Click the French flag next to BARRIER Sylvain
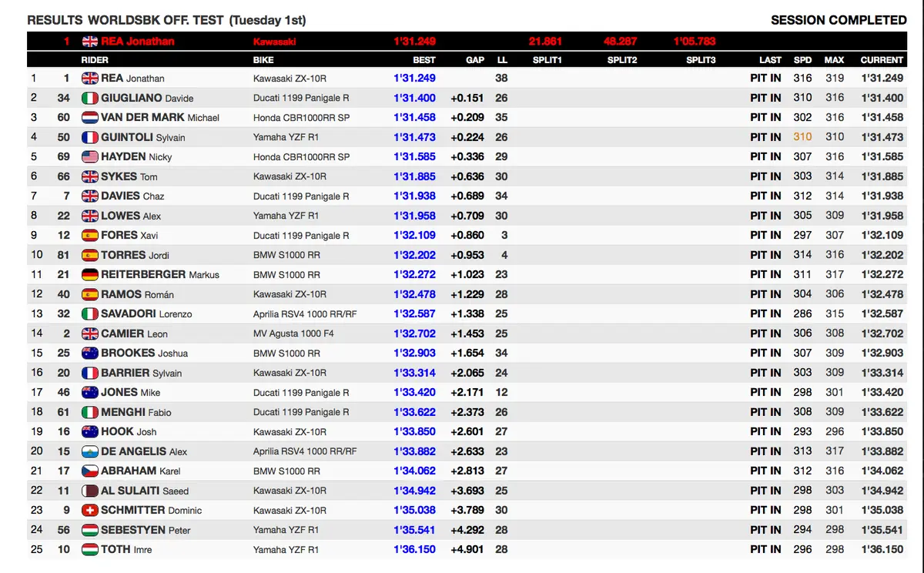This screenshot has width=924, height=573. pyautogui.click(x=90, y=373)
